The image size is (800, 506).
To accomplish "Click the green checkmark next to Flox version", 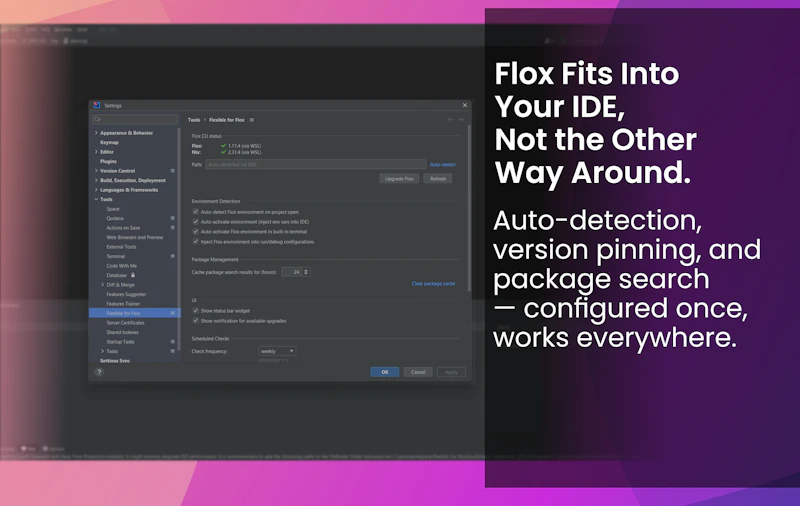I will pos(223,146).
